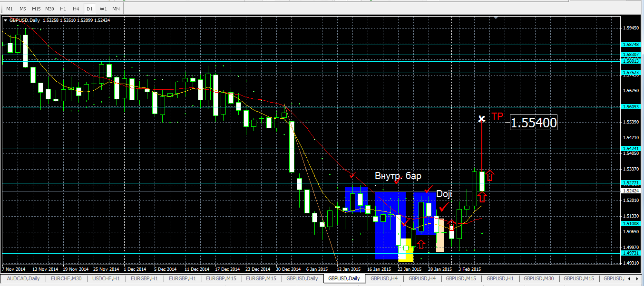Click the 1.58013 price level tag
Image resolution: width=644 pixels, height=286 pixels.
[x=631, y=61]
